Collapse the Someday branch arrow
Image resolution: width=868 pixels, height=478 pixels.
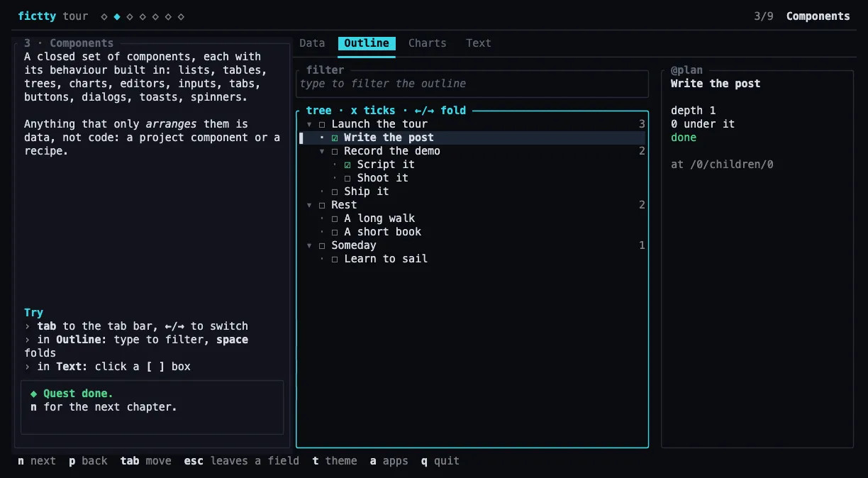[x=309, y=245]
